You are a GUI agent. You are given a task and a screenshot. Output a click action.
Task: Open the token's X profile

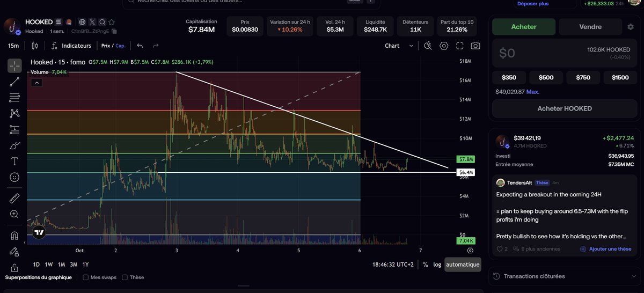coord(92,23)
